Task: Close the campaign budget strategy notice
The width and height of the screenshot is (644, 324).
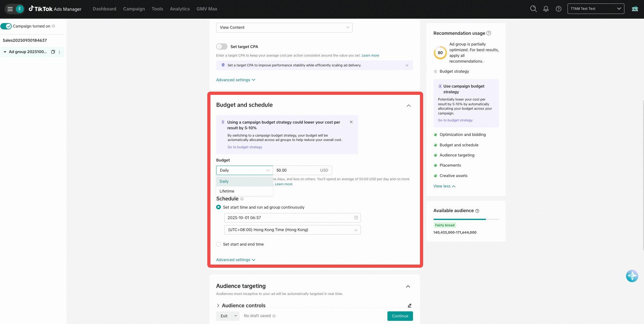Action: point(351,122)
